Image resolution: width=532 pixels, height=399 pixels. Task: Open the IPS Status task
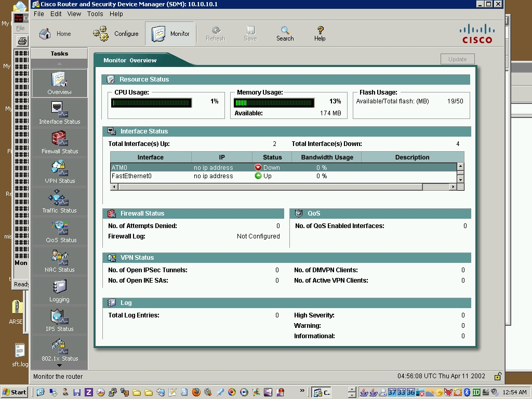(x=59, y=320)
